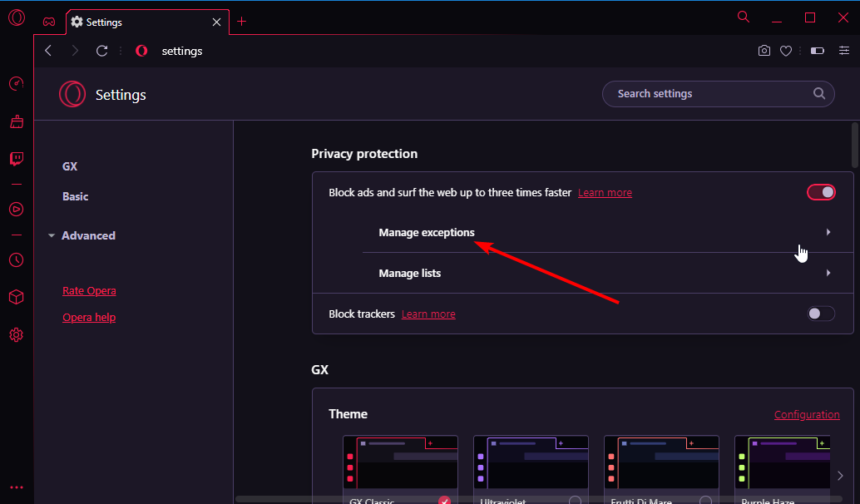Turn off the Block ads toggle
Viewport: 860px width, 504px height.
click(x=821, y=192)
